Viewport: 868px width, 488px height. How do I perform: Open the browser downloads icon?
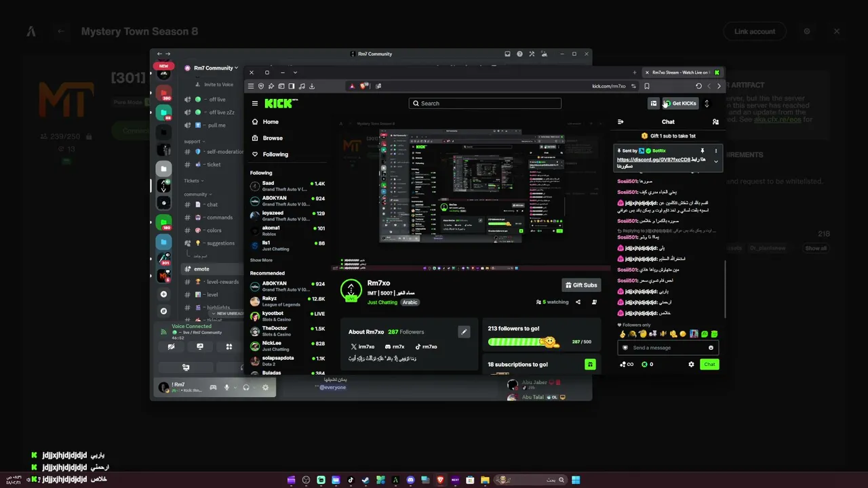point(312,86)
